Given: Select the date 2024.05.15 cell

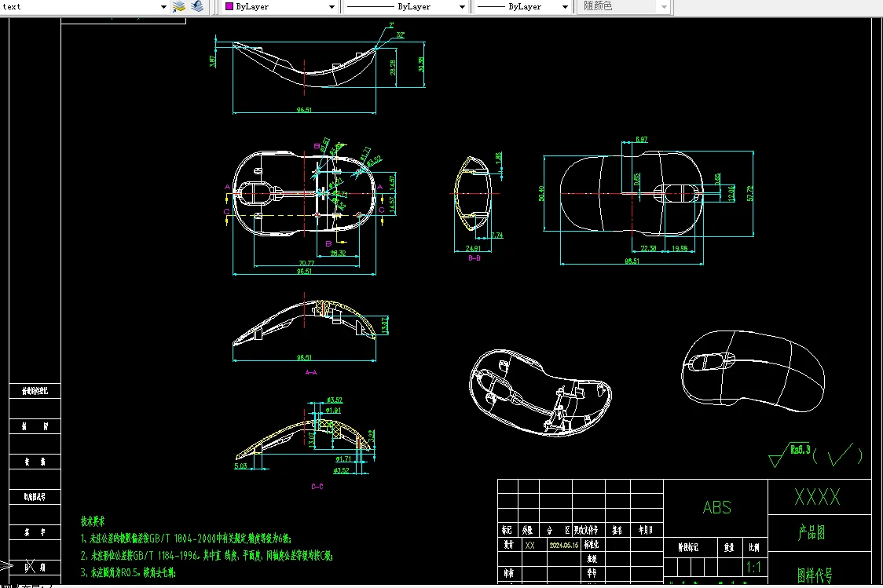Looking at the screenshot, I should 564,546.
